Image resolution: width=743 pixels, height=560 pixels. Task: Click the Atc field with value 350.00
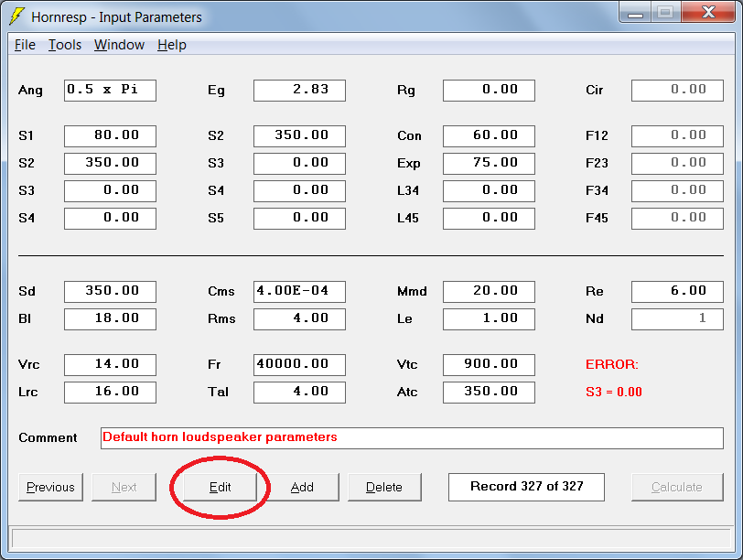tap(489, 393)
